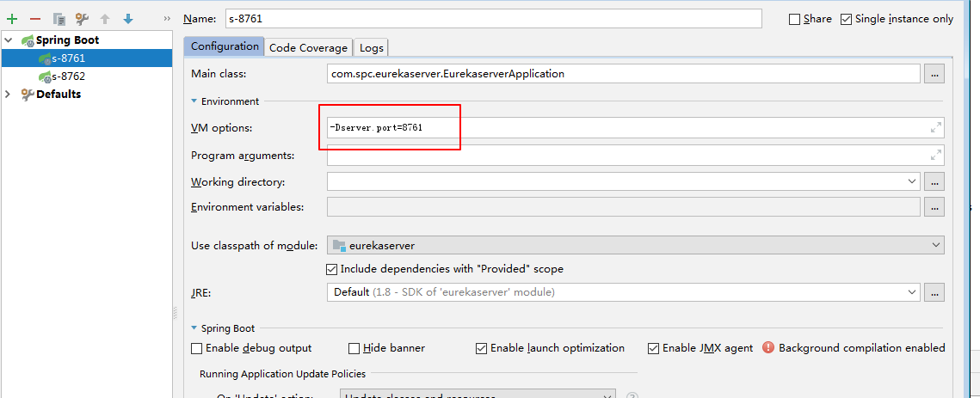
Task: Click the Name input field
Action: point(494,19)
